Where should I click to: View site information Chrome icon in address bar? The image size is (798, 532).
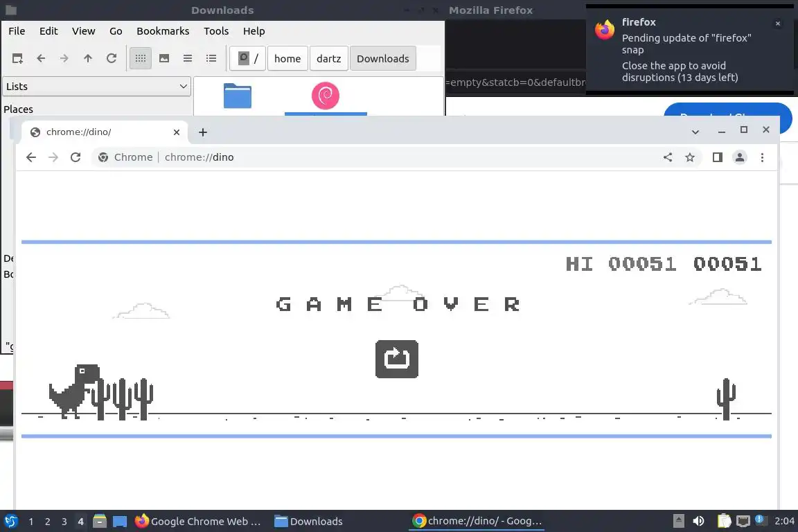point(103,157)
